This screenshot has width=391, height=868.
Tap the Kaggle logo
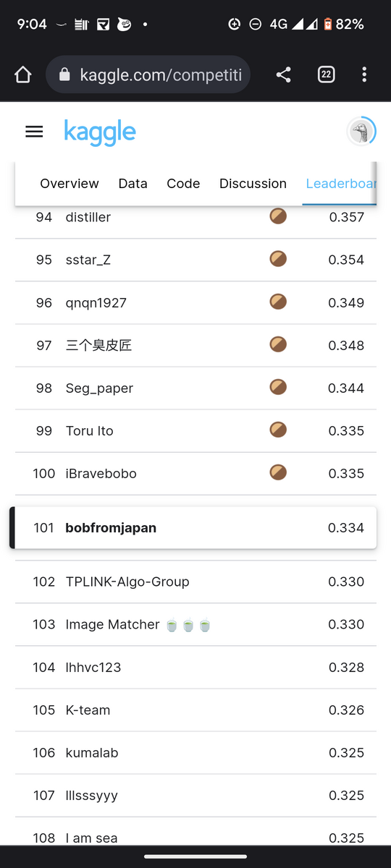click(x=100, y=132)
